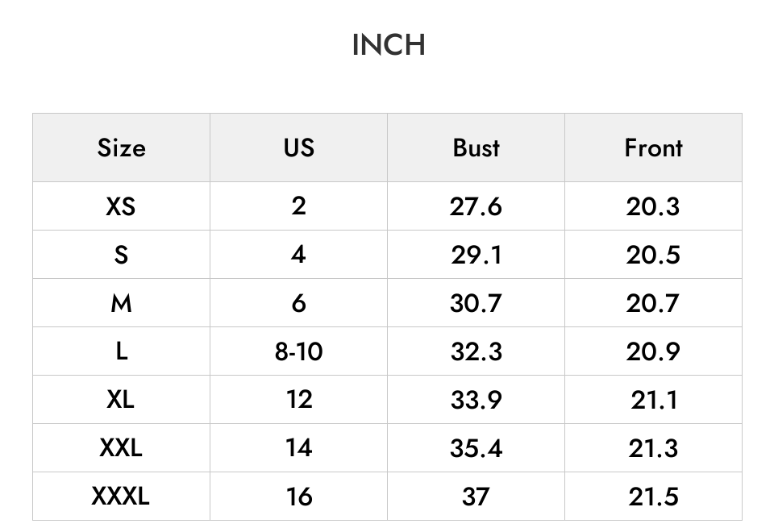Click the bust measurement 30.7

click(x=476, y=303)
